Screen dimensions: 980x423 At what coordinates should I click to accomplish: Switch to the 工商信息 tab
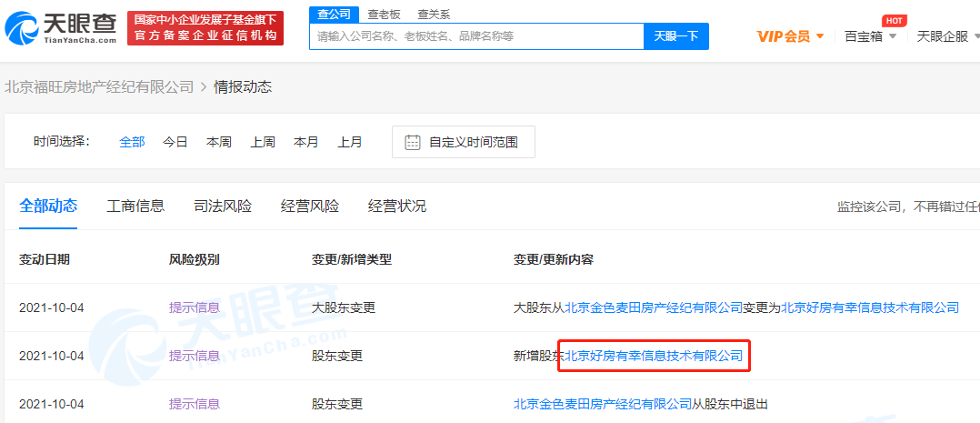tap(135, 206)
